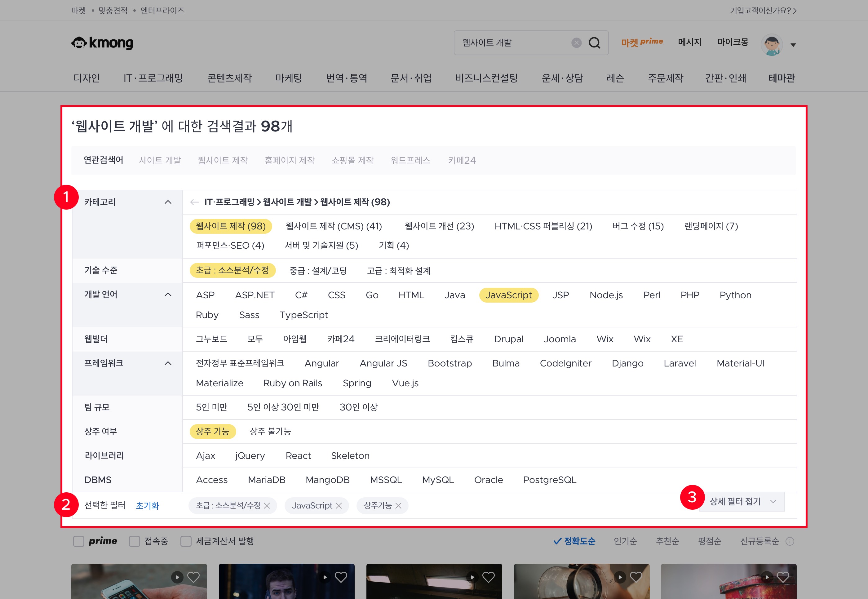Deselect the 초급 : 소스분석/수정 skill level
The width and height of the screenshot is (868, 599).
(232, 270)
